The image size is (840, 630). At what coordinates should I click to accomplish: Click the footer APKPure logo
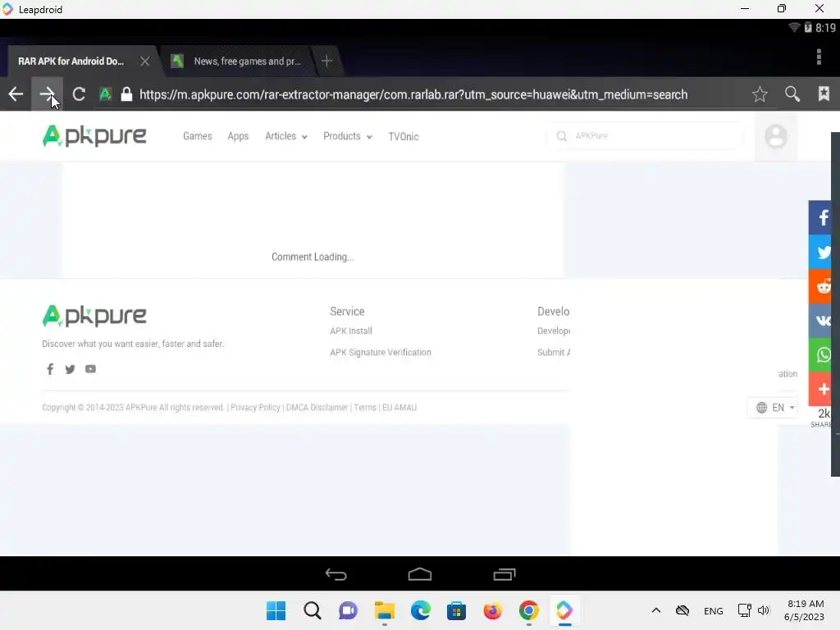[x=94, y=316]
